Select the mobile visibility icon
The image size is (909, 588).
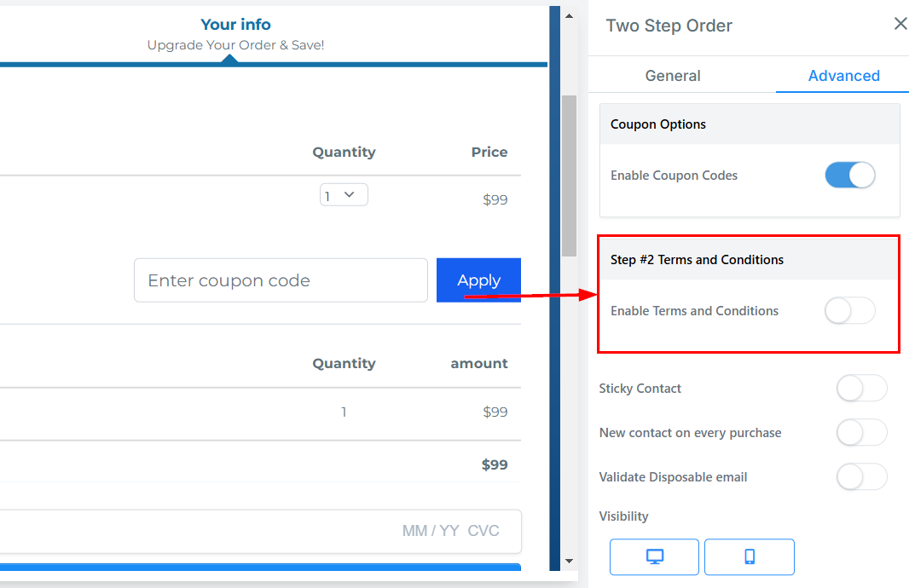[x=749, y=556]
